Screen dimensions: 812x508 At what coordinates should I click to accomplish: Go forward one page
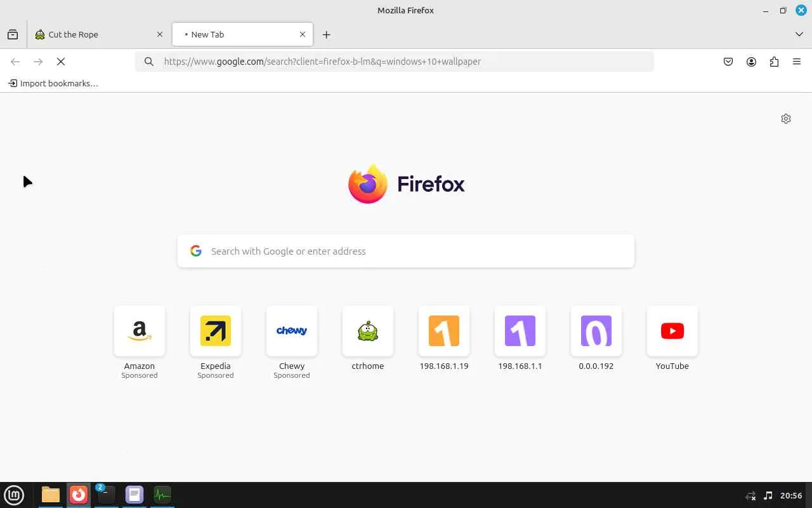38,62
